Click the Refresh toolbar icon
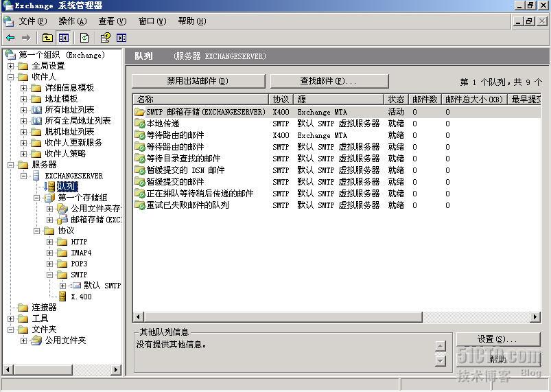This screenshot has height=392, width=551. (84, 38)
